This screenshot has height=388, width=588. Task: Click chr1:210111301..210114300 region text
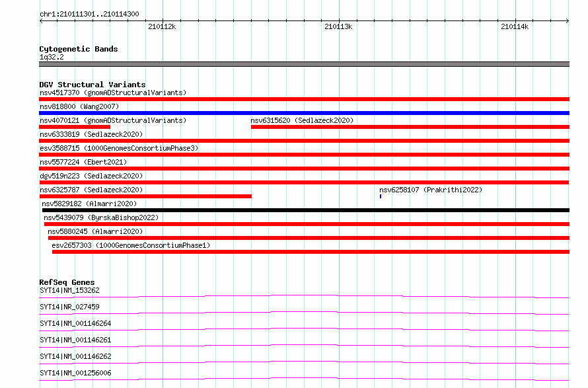[x=89, y=14]
